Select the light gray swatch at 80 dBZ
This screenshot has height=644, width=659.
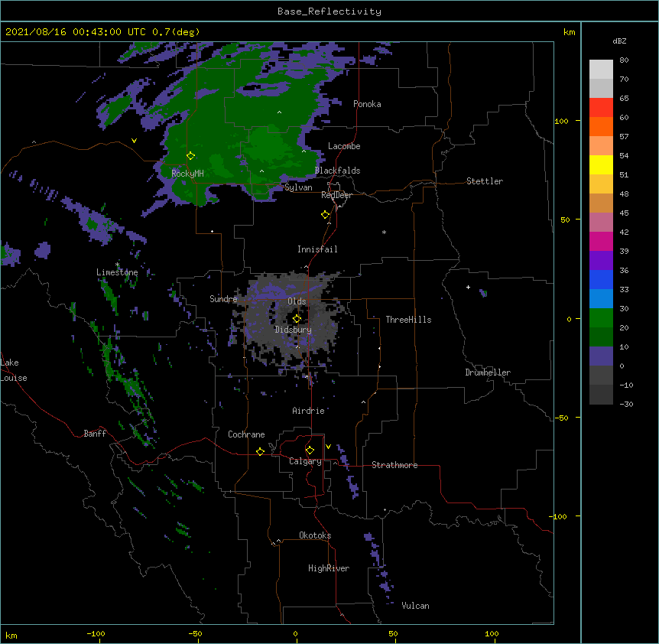[x=601, y=70]
